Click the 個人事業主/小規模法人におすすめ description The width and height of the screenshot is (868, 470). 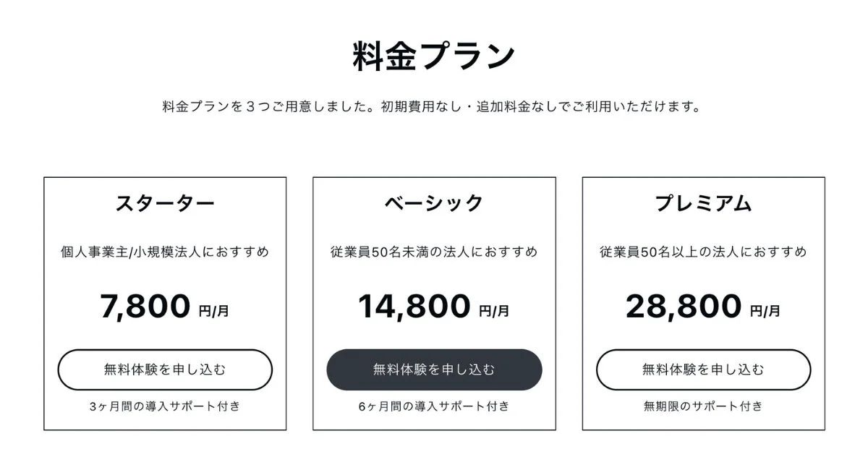(165, 252)
